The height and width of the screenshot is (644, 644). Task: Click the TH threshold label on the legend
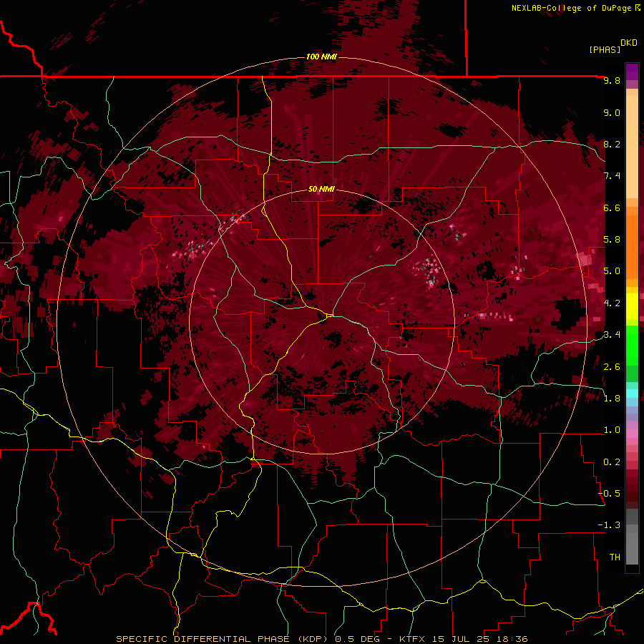tap(615, 557)
